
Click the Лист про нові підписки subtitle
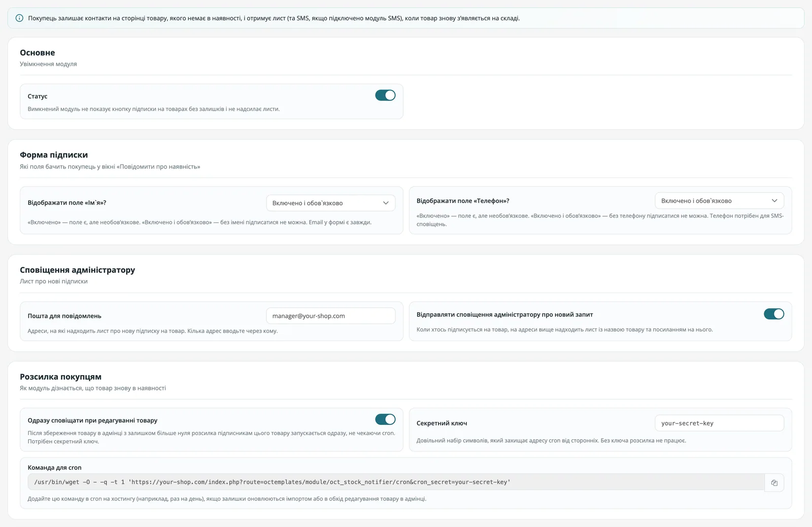coord(54,281)
